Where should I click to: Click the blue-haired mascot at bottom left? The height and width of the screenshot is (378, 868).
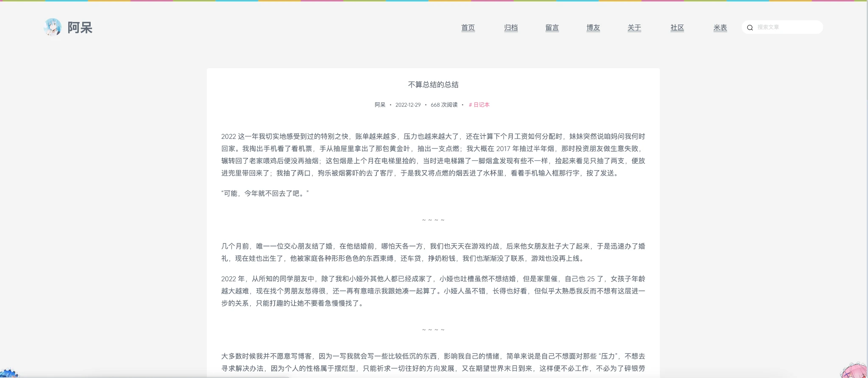pyautogui.click(x=8, y=373)
